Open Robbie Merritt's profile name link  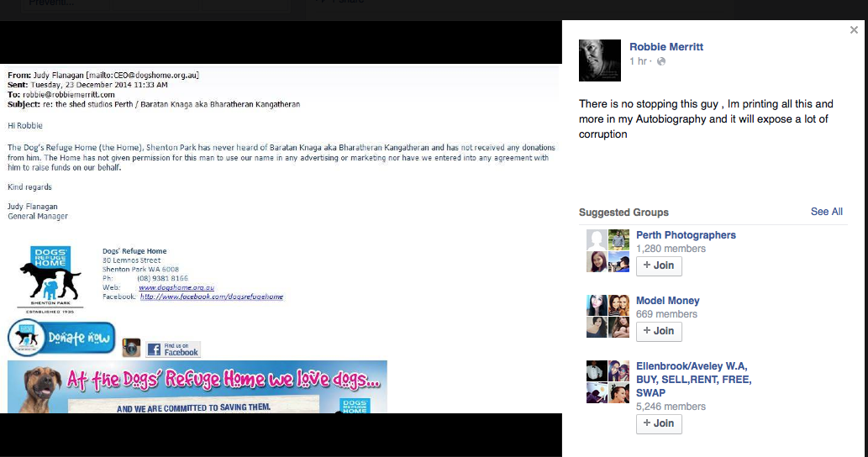pyautogui.click(x=665, y=47)
